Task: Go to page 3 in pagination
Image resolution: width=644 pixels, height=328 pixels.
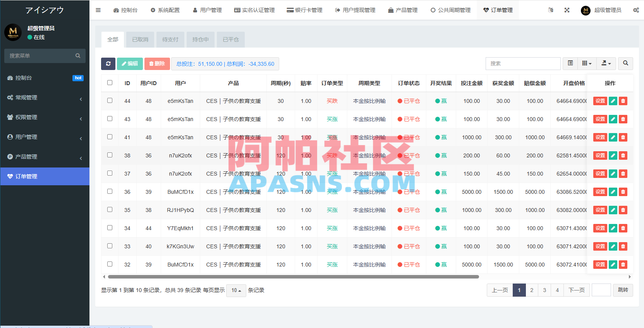Action: click(544, 290)
